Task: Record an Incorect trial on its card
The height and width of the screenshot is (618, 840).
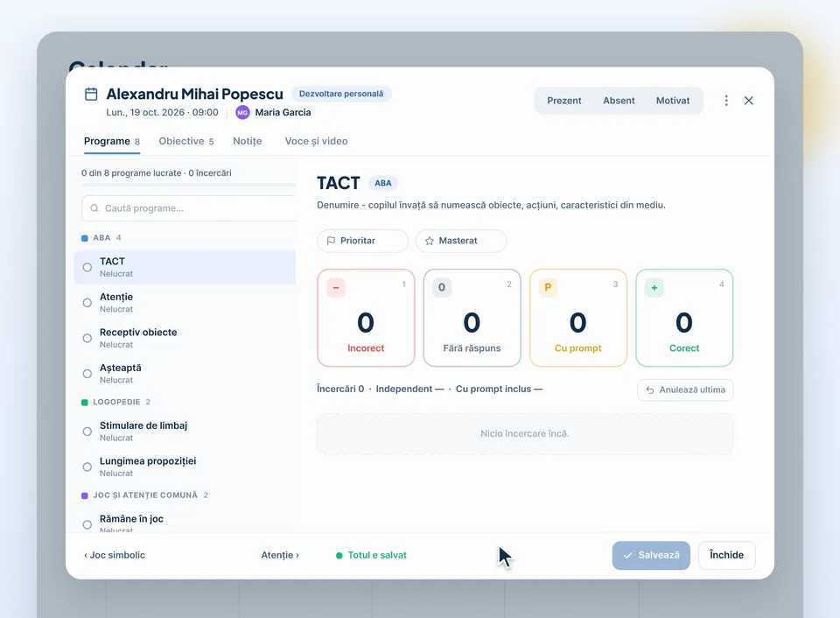Action: click(366, 318)
